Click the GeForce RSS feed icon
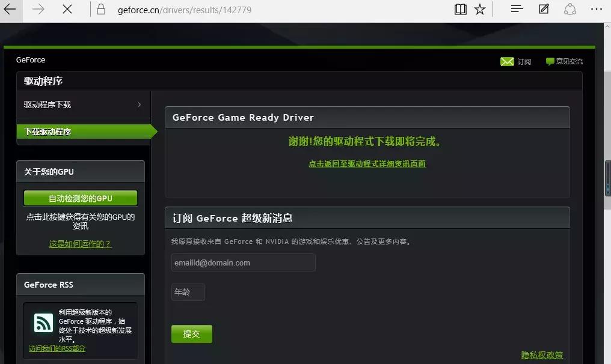The height and width of the screenshot is (364, 611). (x=42, y=323)
